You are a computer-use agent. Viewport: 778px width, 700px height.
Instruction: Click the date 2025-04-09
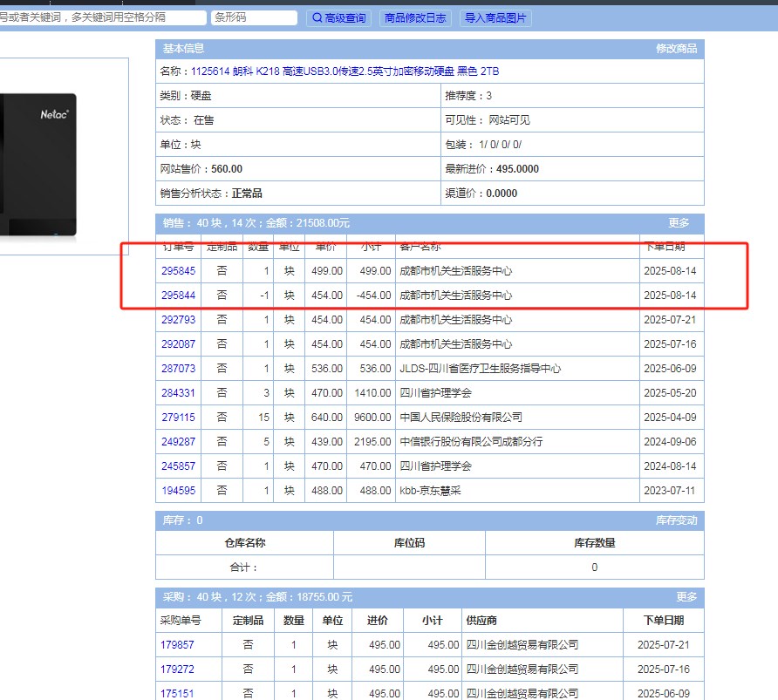pos(670,418)
